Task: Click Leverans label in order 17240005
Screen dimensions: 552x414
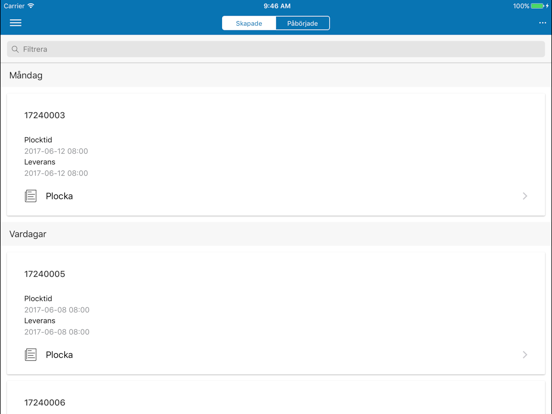Action: pos(40,321)
